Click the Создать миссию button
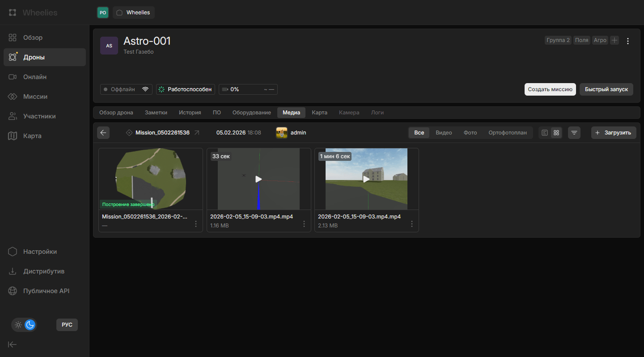644x357 pixels. coord(550,89)
